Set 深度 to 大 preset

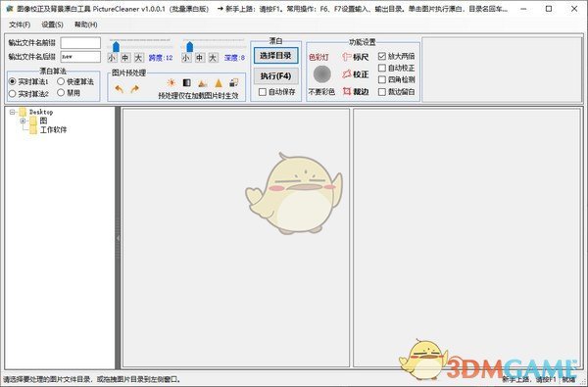(213, 58)
